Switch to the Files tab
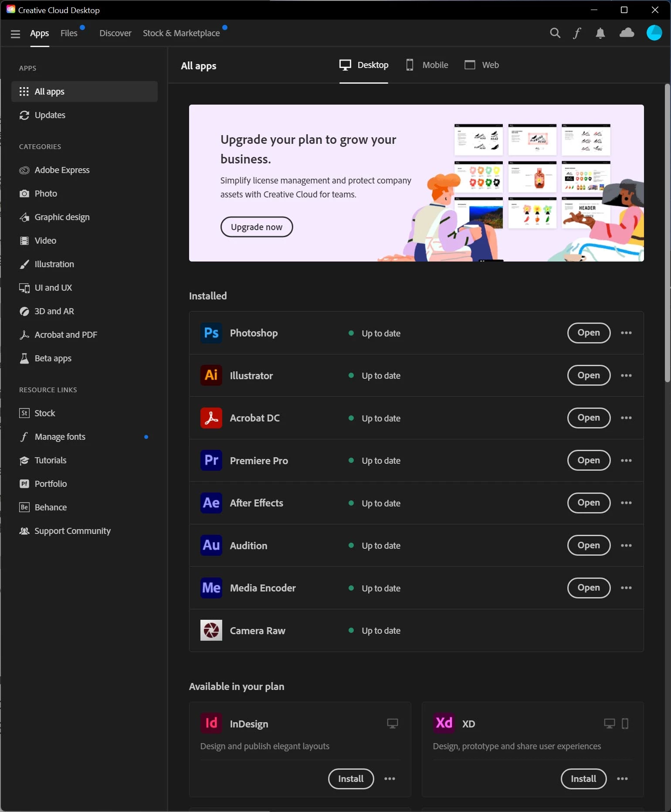The image size is (671, 812). [69, 33]
